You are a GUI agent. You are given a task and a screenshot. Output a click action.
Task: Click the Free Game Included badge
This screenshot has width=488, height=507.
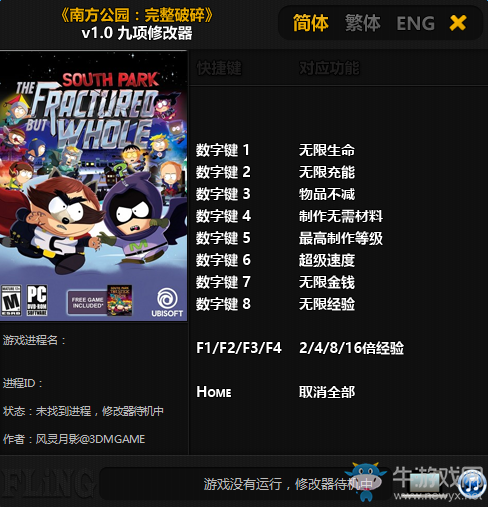pos(100,301)
